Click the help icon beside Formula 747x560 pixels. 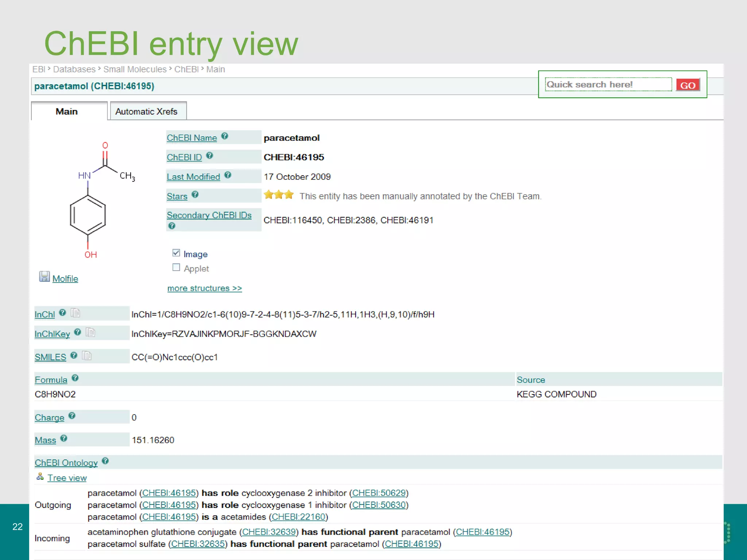(75, 378)
